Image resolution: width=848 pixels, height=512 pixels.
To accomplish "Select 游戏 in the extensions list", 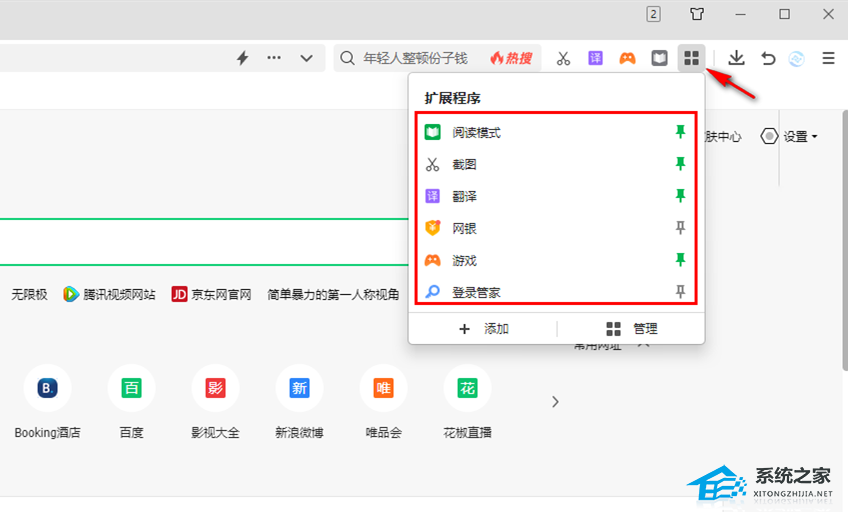I will [464, 260].
